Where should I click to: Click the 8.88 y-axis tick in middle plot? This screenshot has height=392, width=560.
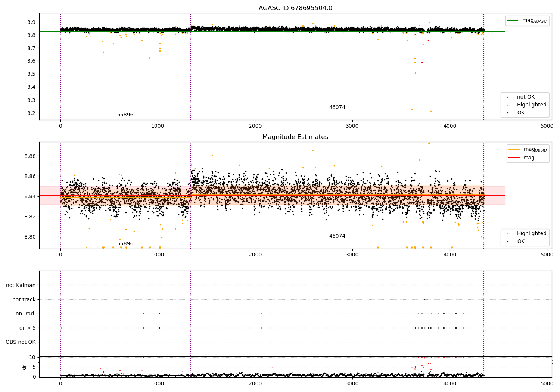click(30, 156)
